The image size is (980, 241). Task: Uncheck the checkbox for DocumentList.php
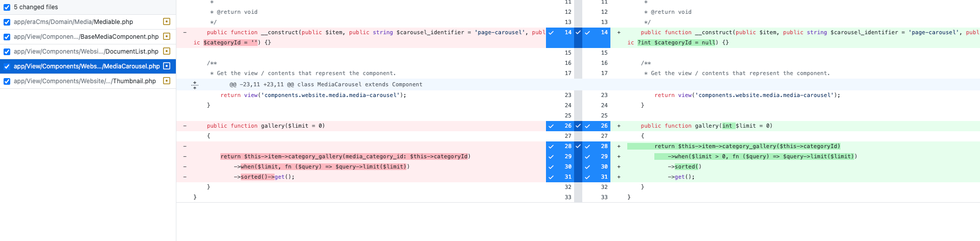point(7,52)
